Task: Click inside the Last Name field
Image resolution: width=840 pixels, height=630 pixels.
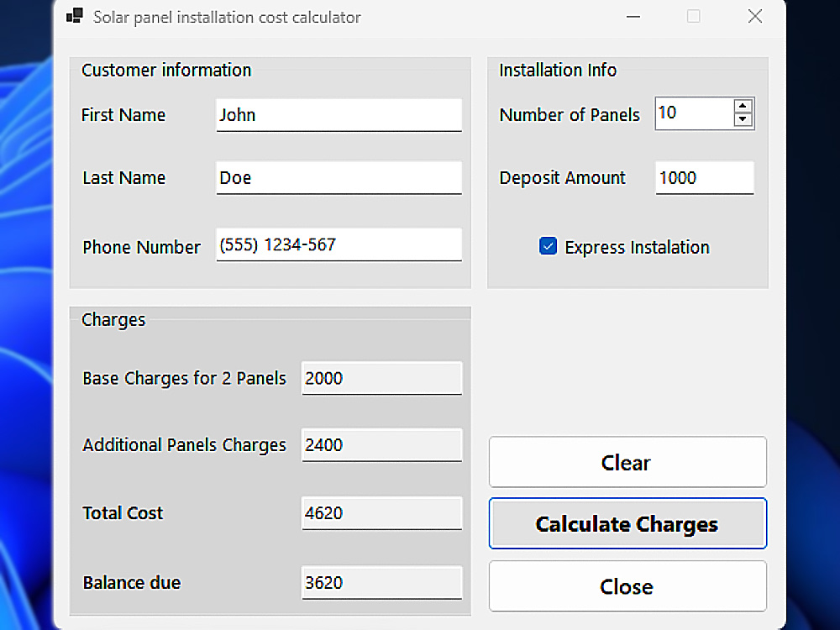Action: point(339,177)
